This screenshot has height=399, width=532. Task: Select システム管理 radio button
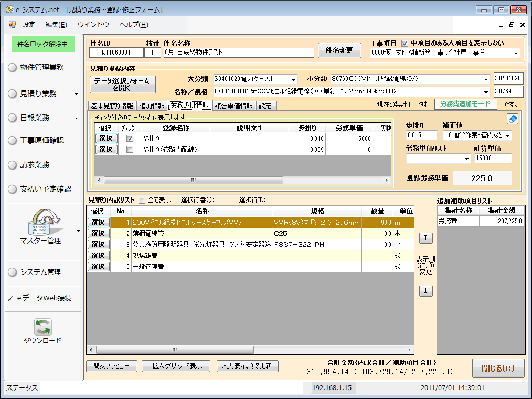tap(13, 272)
